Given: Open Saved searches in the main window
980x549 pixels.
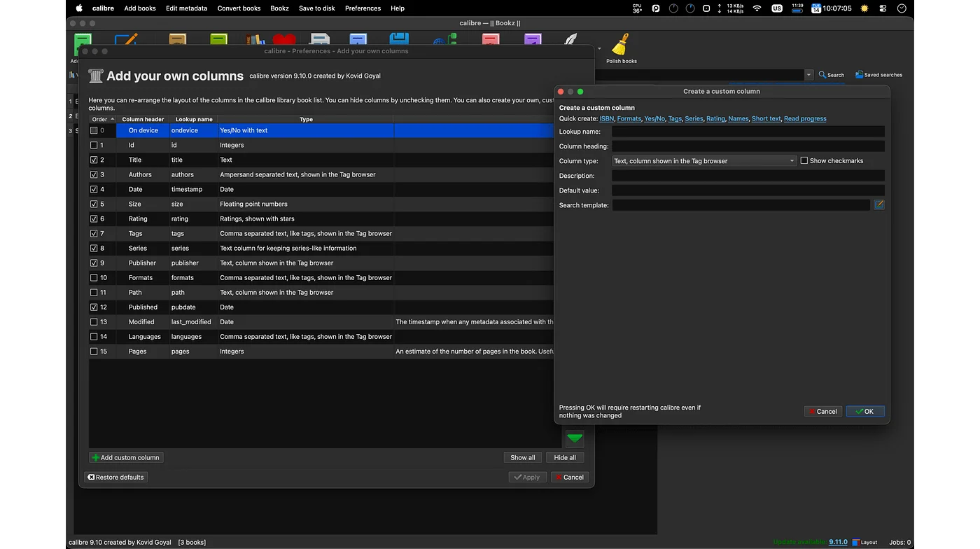Looking at the screenshot, I should point(878,75).
